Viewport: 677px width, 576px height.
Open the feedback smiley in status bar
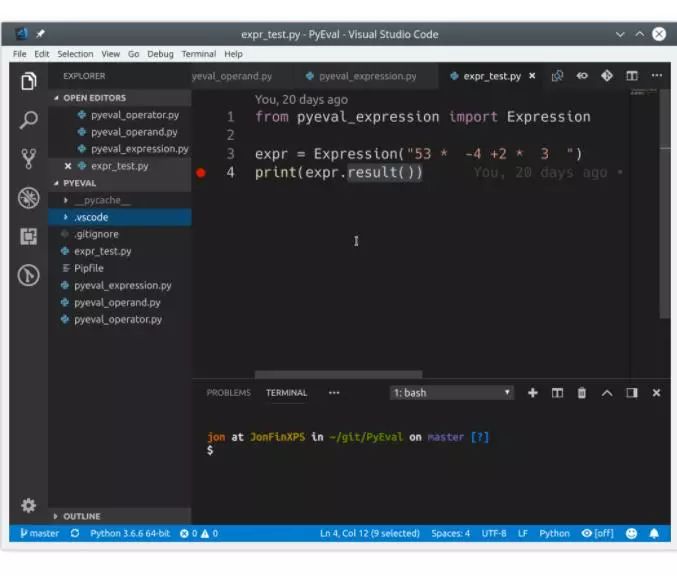tap(632, 534)
